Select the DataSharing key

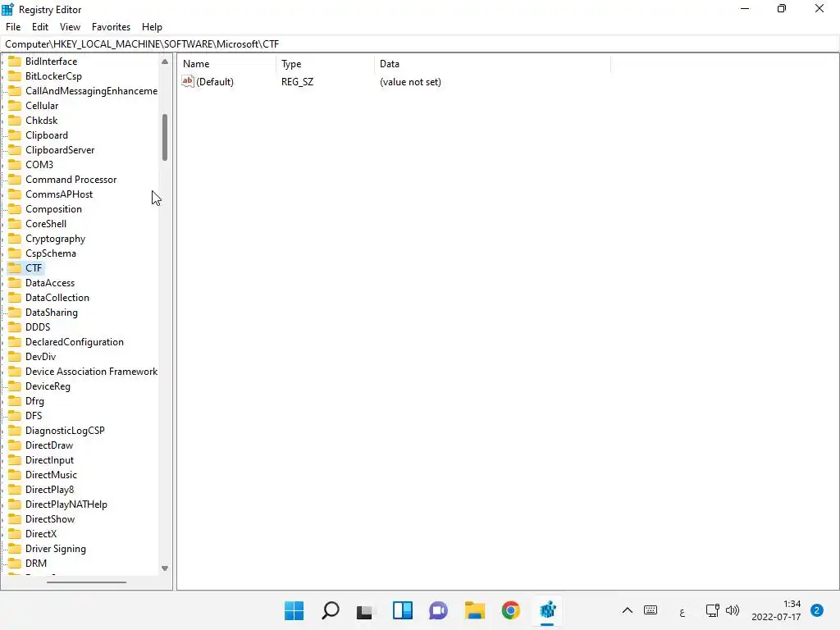[x=52, y=313]
